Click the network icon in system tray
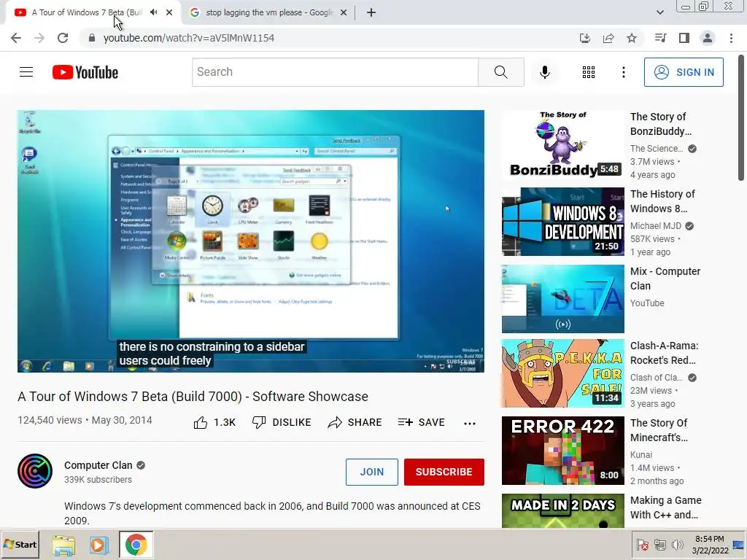The image size is (747, 560). click(x=659, y=544)
